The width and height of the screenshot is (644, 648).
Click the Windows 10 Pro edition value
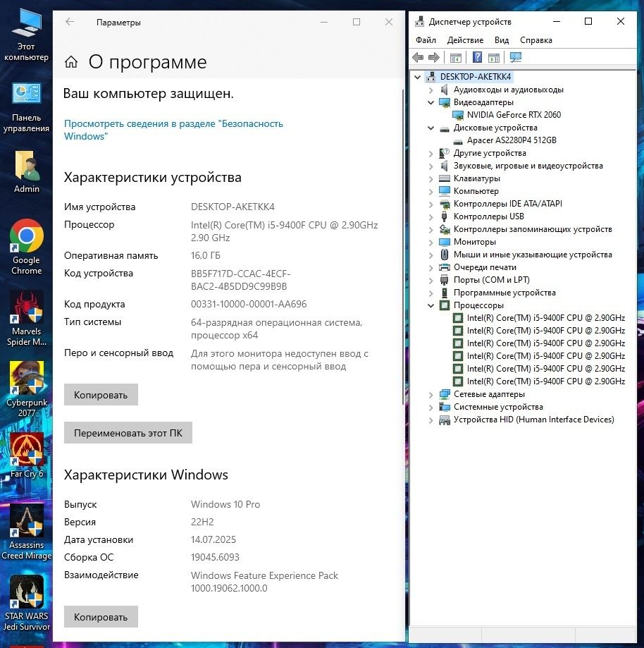point(225,504)
